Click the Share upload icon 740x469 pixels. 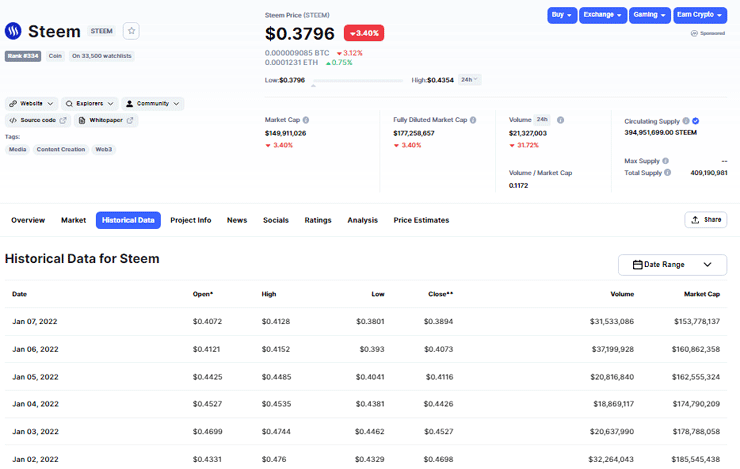pos(695,220)
